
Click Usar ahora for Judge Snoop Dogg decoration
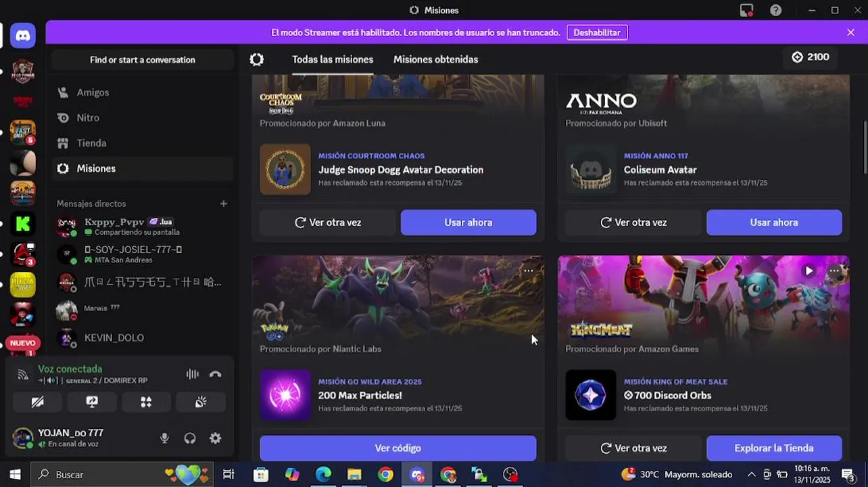point(468,223)
